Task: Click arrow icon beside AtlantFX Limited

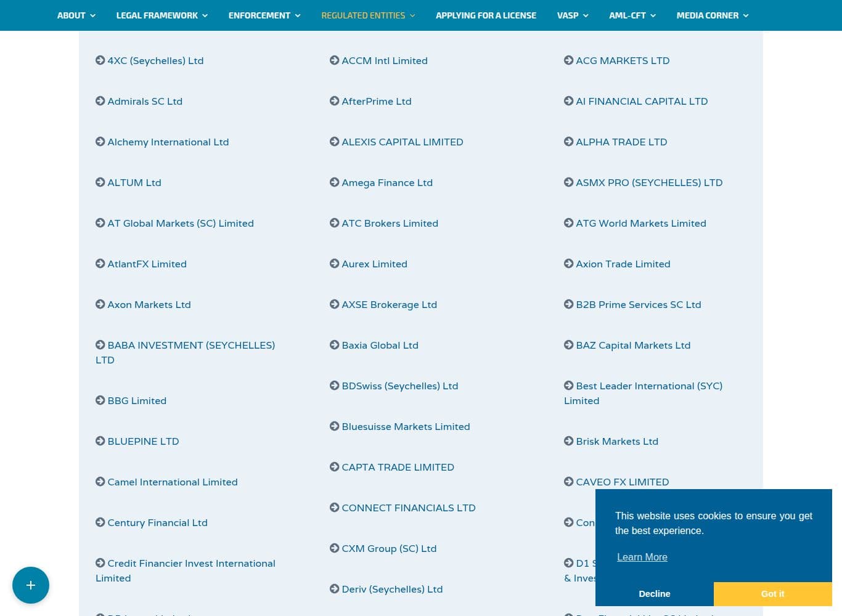Action: (100, 264)
